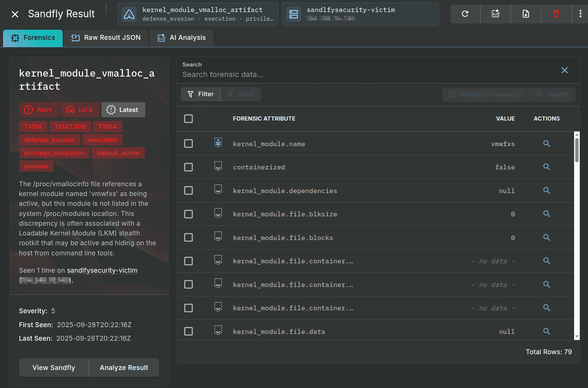Screen dimensions: 588x388
Task: Follow the sandlfysecurity-victim host link
Action: (102, 270)
